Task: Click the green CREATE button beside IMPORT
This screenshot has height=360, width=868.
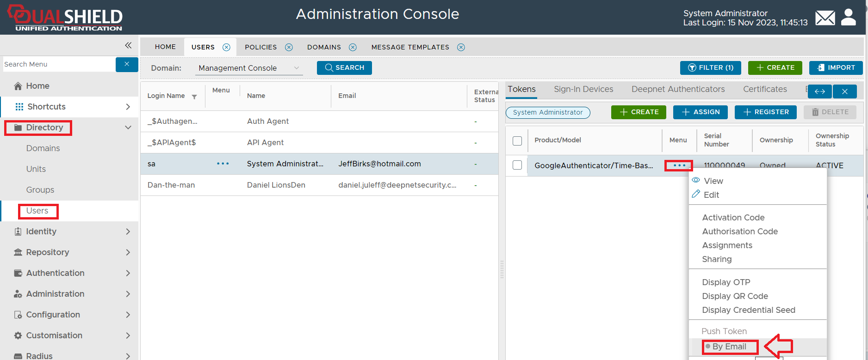Action: pyautogui.click(x=775, y=67)
